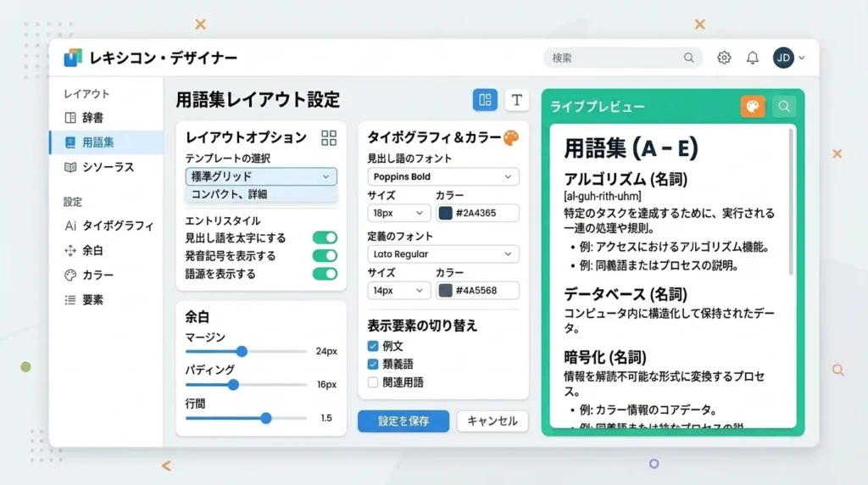
Task: Switch to the T text view icon
Action: pyautogui.click(x=516, y=100)
